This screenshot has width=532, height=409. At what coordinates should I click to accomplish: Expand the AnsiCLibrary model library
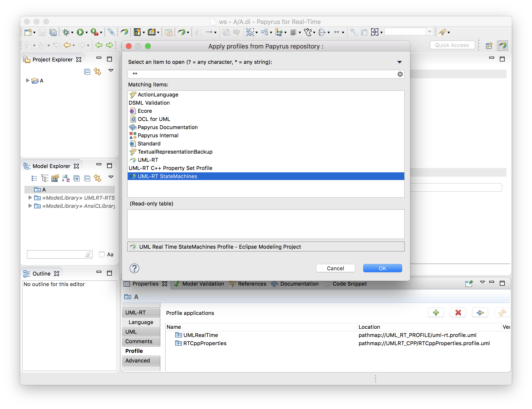(x=30, y=206)
